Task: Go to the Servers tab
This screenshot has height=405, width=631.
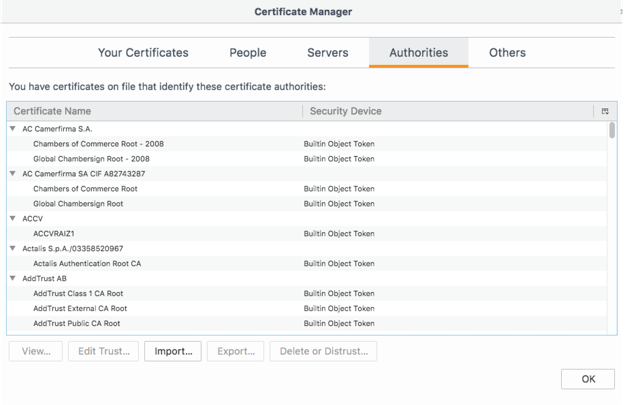Action: [x=327, y=53]
